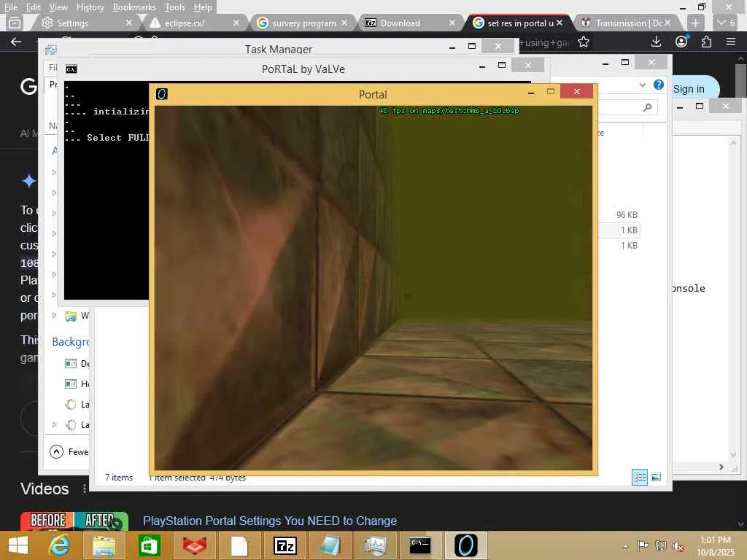Switch to the Task Manager taskbar icon

tap(376, 545)
